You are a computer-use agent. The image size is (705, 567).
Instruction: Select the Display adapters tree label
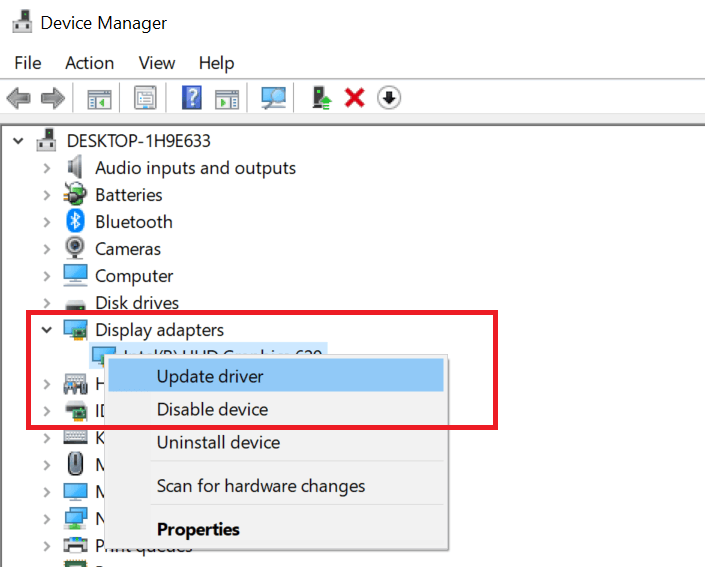click(x=159, y=330)
